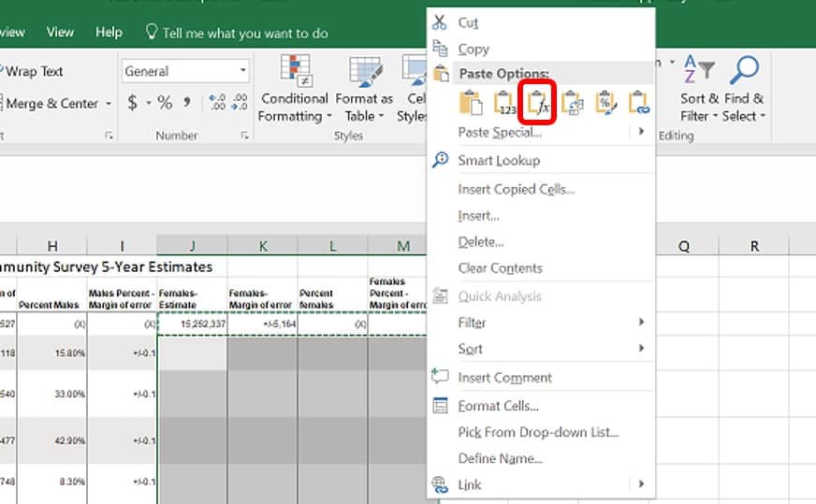Click the Find & Select magnifier icon
Viewport: 816px width, 504px height.
point(744,70)
